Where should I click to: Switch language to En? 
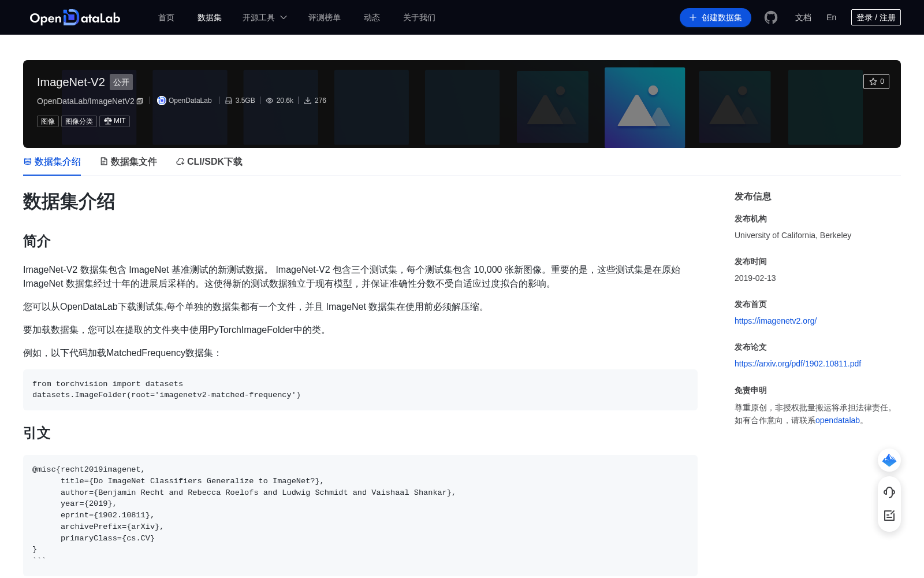pos(832,17)
